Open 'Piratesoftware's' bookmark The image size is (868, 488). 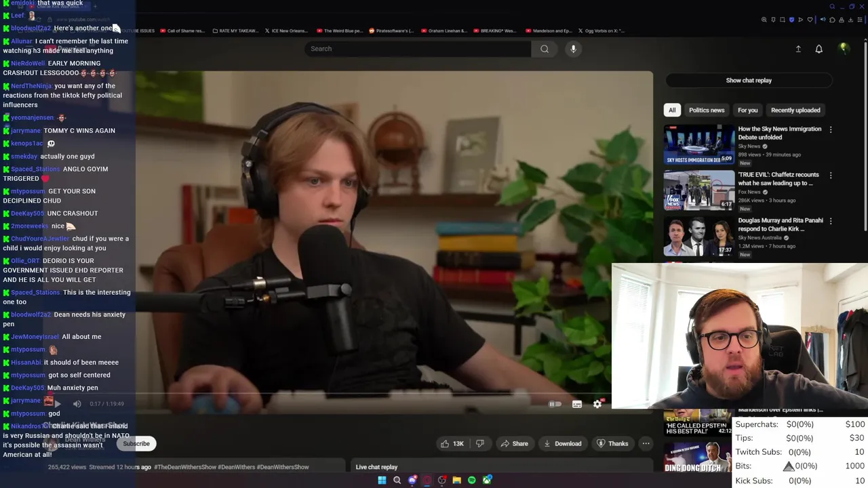391,30
